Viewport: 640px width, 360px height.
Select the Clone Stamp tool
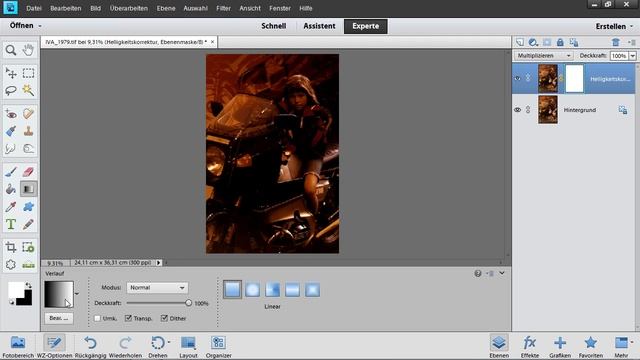tap(28, 131)
